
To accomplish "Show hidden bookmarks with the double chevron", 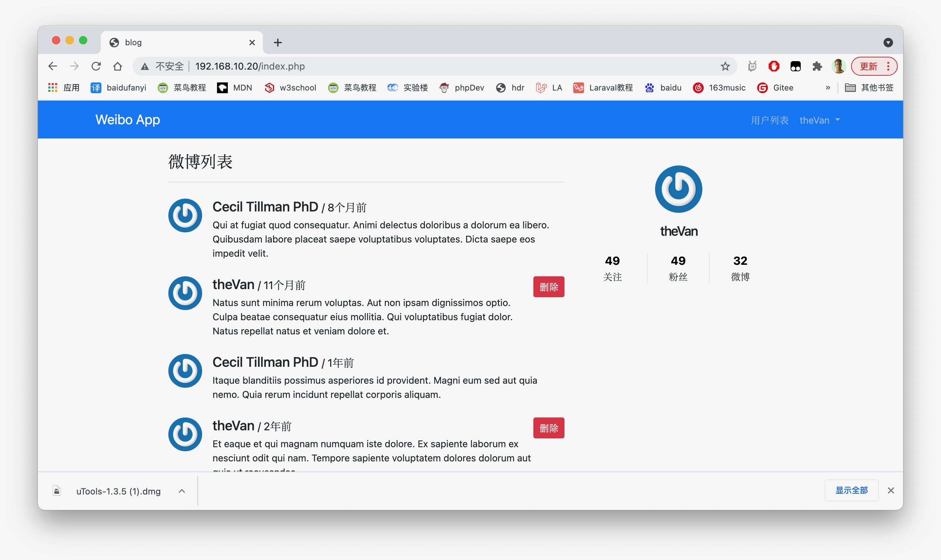I will coord(828,87).
